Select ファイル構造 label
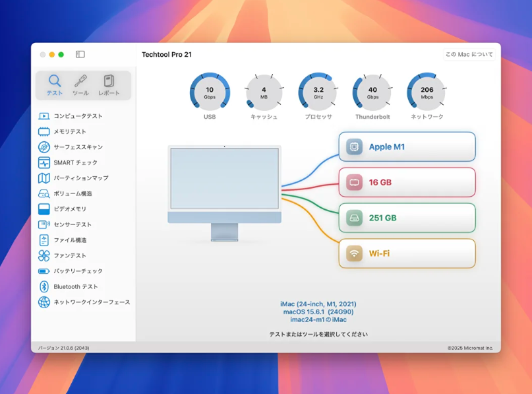The width and height of the screenshot is (532, 394). coord(70,240)
